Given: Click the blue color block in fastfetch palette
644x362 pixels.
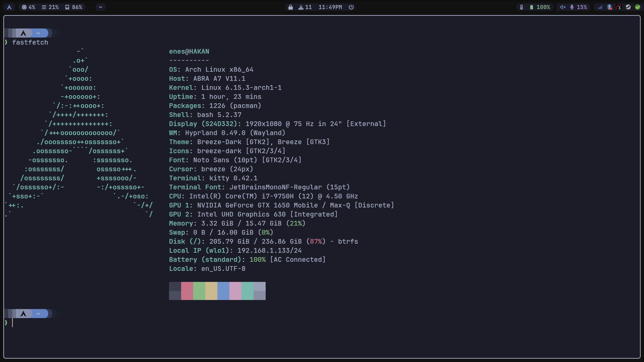Looking at the screenshot, I should pyautogui.click(x=223, y=291).
